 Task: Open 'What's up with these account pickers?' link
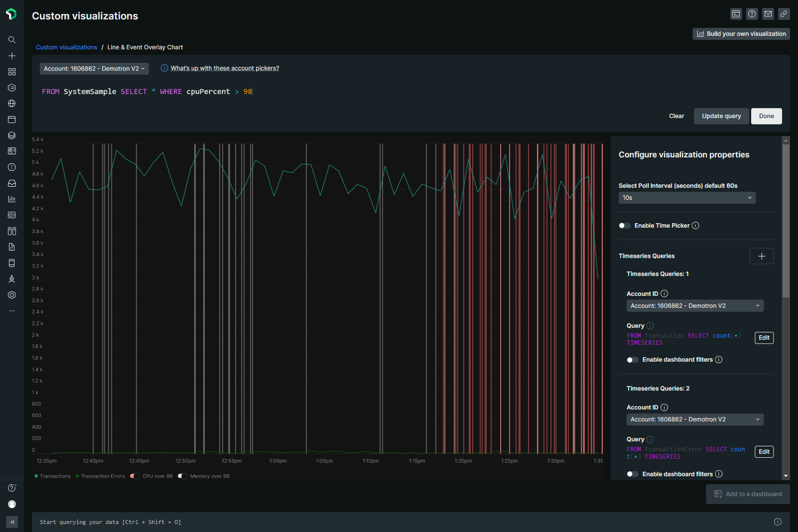point(225,68)
